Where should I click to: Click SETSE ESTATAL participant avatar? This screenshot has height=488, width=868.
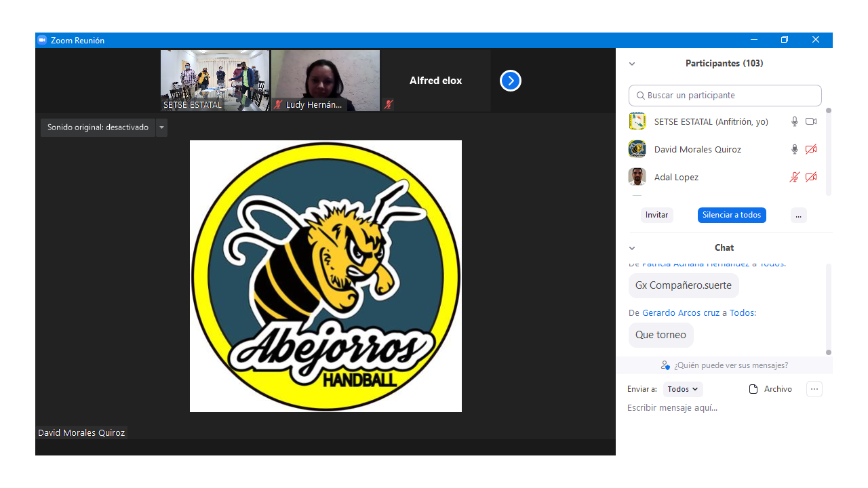[637, 121]
